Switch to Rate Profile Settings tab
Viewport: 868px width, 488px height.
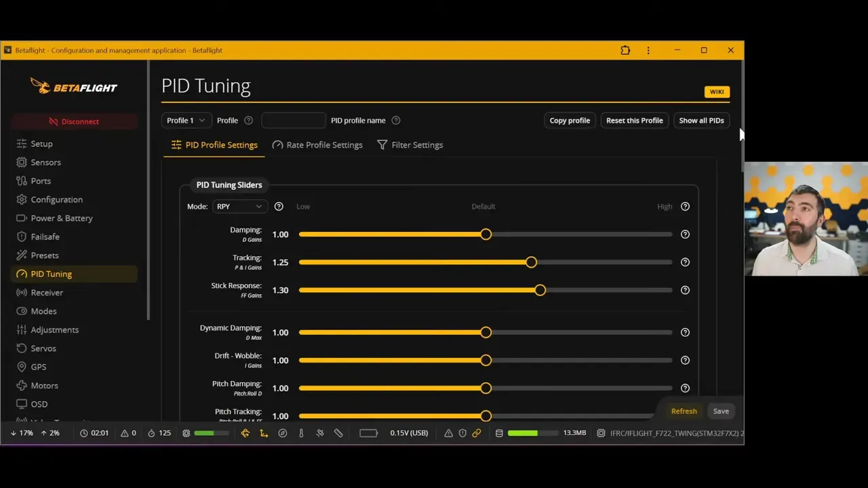click(317, 145)
